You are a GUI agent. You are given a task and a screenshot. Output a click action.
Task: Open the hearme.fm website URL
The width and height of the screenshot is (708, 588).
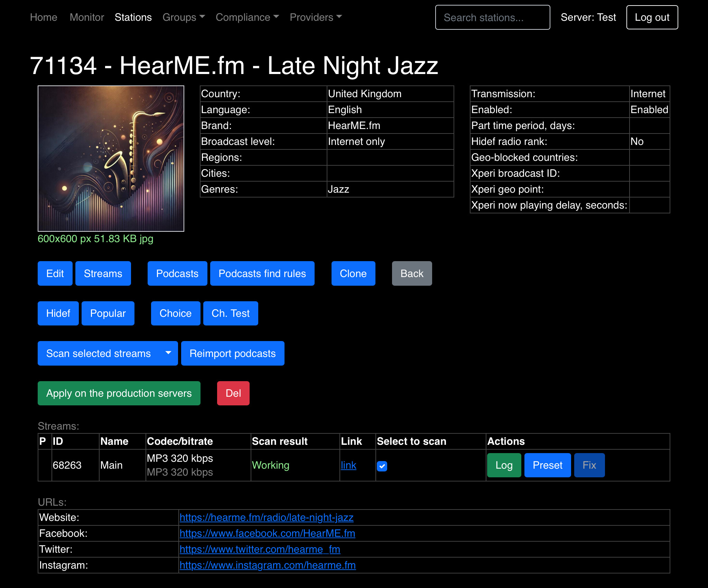pos(266,517)
